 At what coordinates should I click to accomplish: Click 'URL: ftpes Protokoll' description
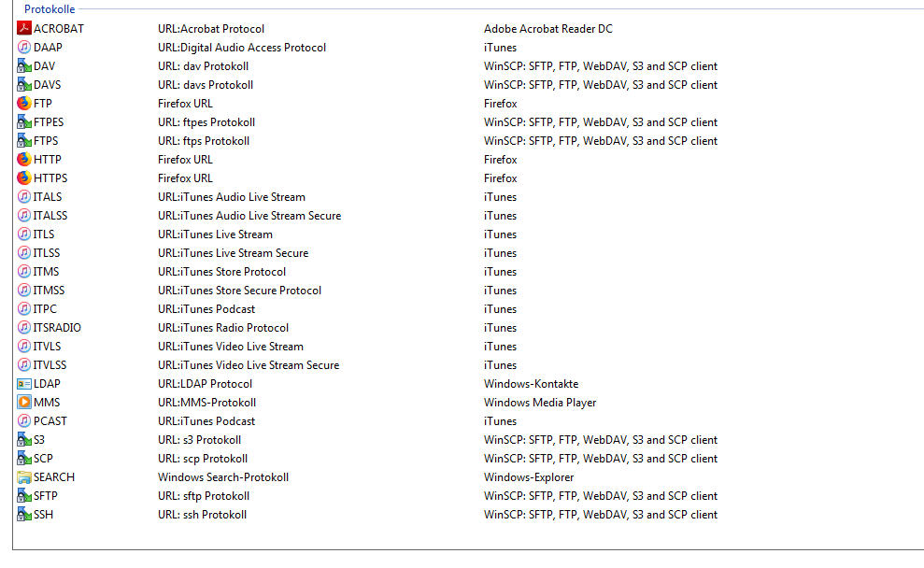[206, 122]
